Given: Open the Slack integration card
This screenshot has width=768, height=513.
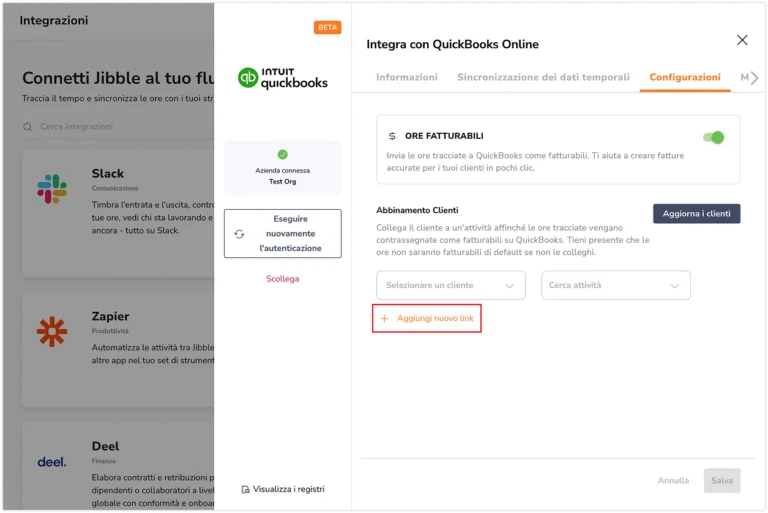Looking at the screenshot, I should [x=118, y=214].
